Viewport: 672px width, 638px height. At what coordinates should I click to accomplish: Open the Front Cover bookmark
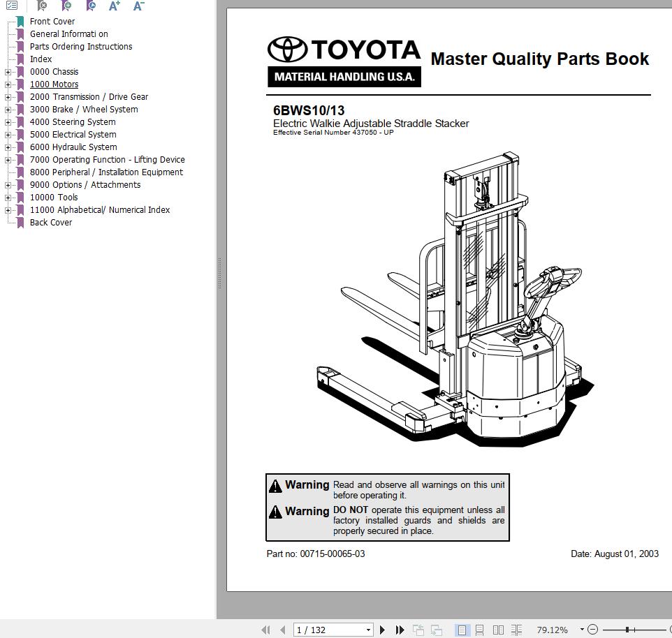(52, 21)
